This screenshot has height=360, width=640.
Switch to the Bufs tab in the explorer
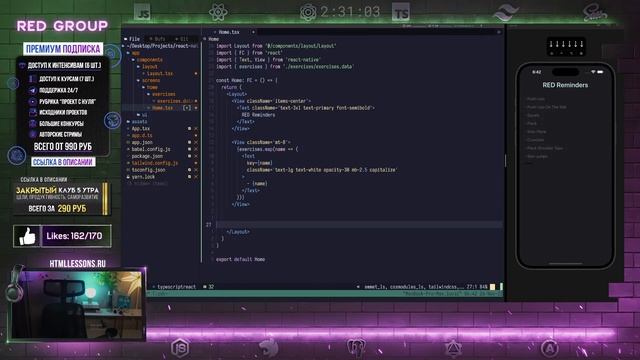[158, 39]
